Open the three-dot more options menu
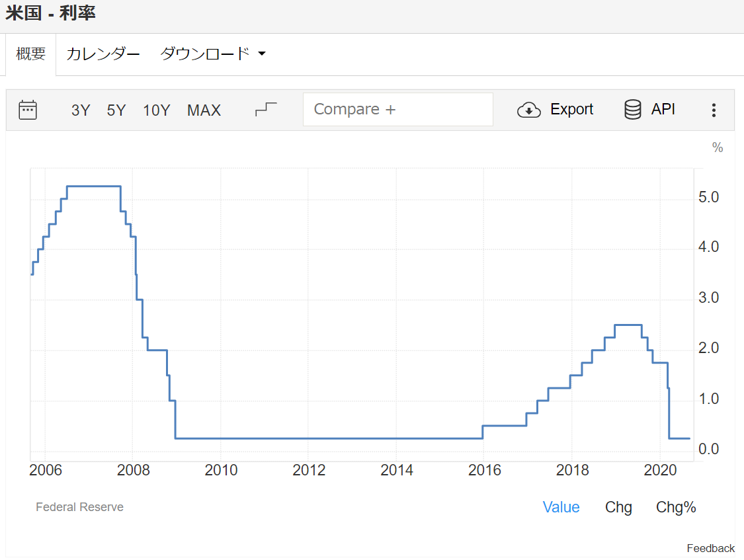 (714, 110)
